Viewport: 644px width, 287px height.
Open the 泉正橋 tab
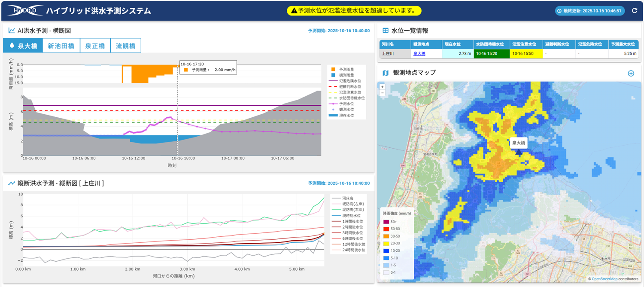pos(95,46)
